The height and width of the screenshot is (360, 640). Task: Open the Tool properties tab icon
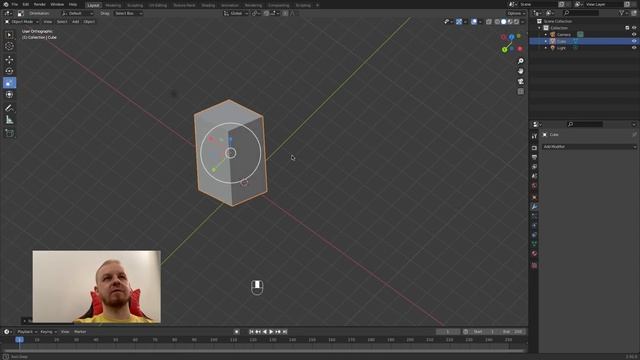pos(534,136)
